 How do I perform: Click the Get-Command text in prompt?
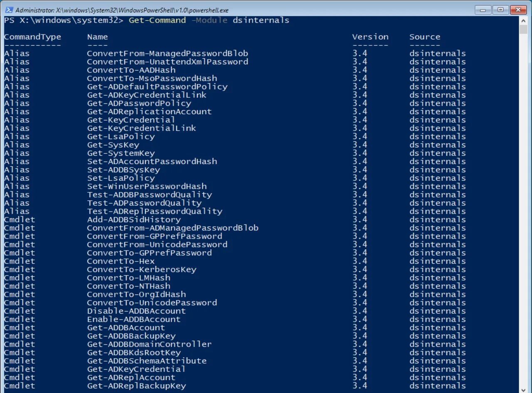[x=157, y=20]
